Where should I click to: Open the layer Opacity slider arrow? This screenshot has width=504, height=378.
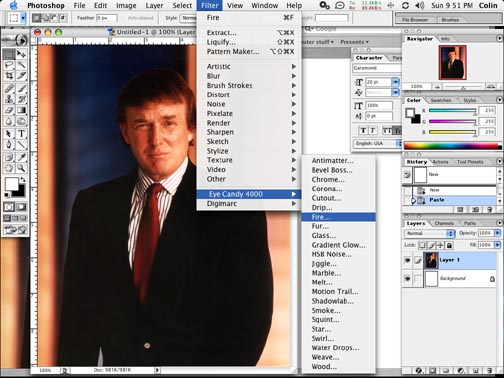pos(498,233)
